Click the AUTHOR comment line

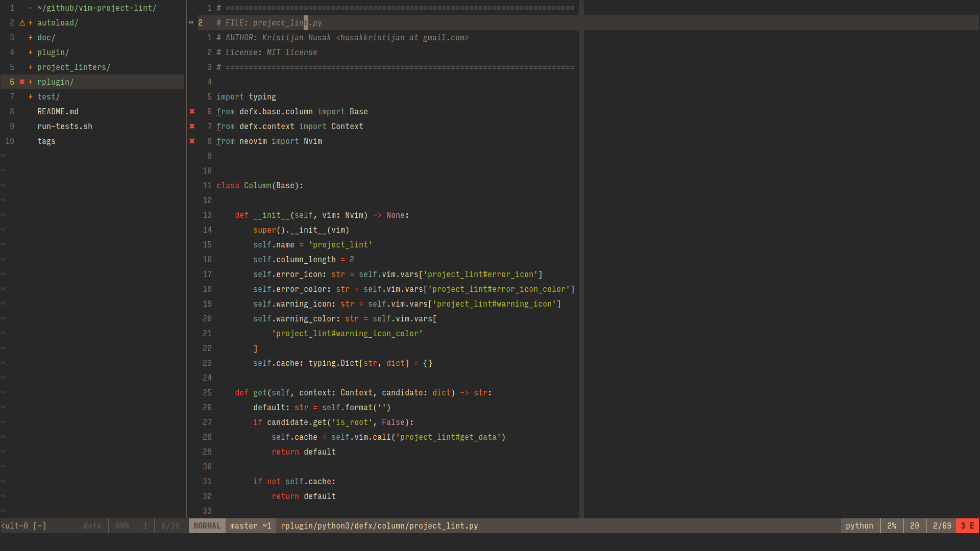click(x=342, y=38)
